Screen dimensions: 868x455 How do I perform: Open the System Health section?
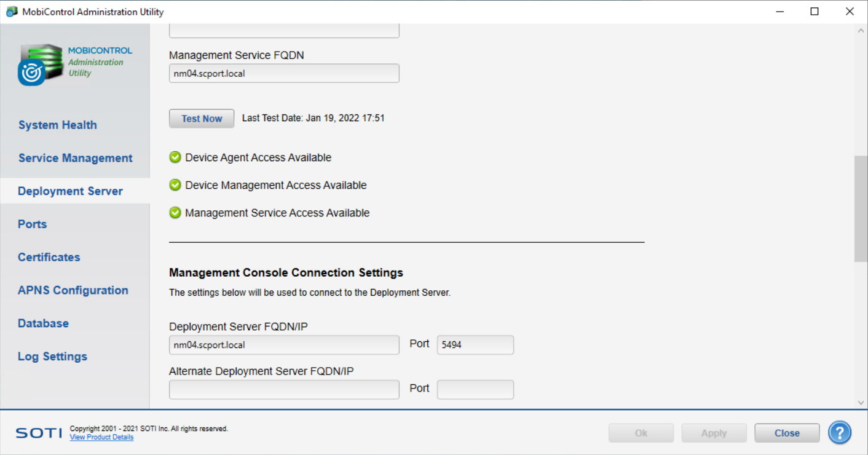58,125
